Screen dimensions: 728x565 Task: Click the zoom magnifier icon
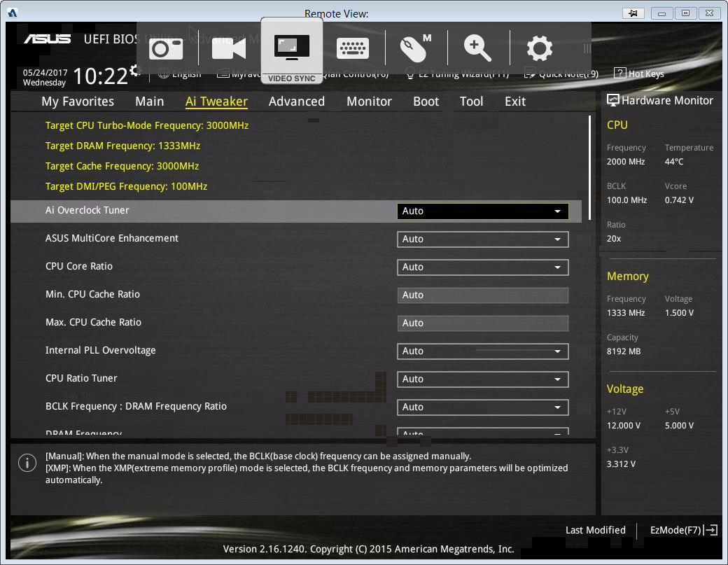point(477,48)
